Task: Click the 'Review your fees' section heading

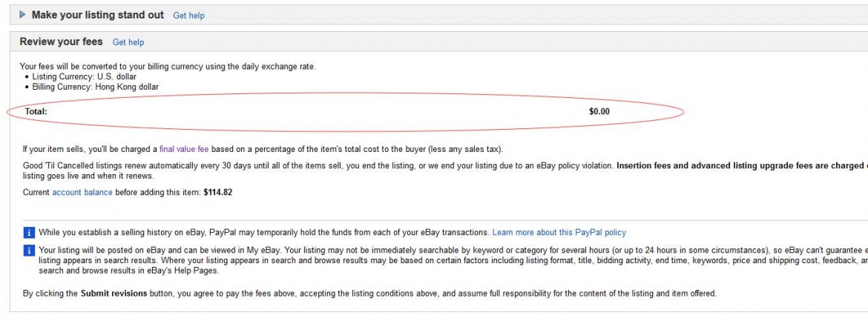Action: point(61,42)
